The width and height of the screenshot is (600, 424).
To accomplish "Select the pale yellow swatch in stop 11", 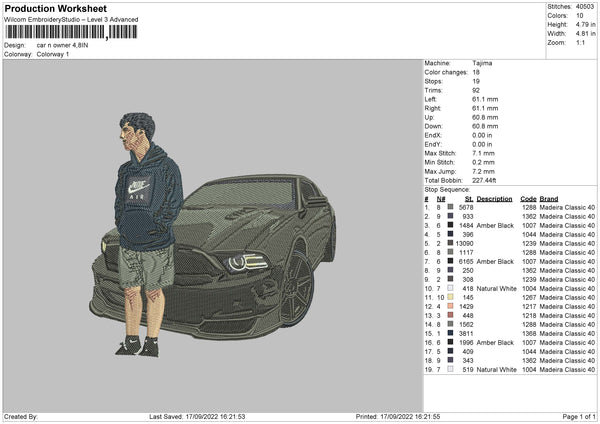I will tap(450, 297).
